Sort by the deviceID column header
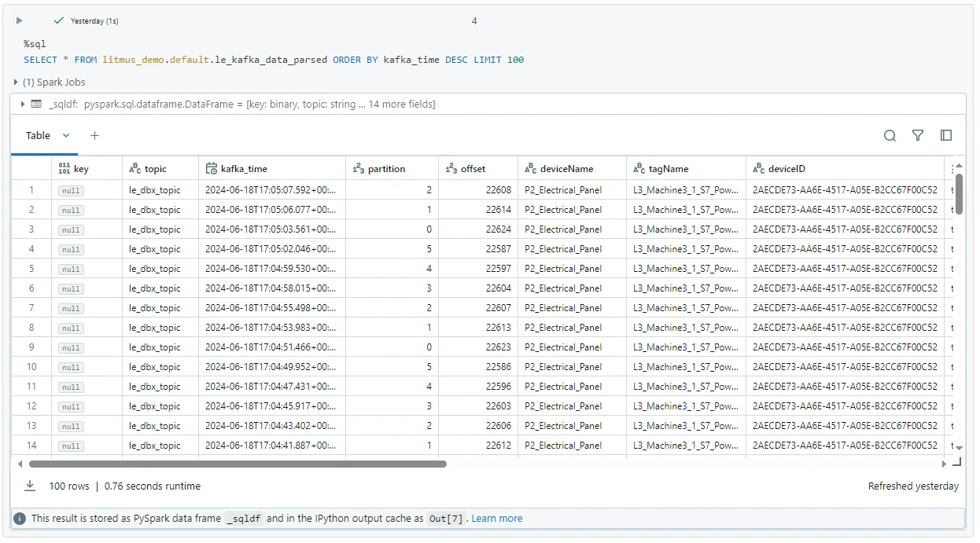Image resolution: width=980 pixels, height=543 pixels. click(845, 168)
